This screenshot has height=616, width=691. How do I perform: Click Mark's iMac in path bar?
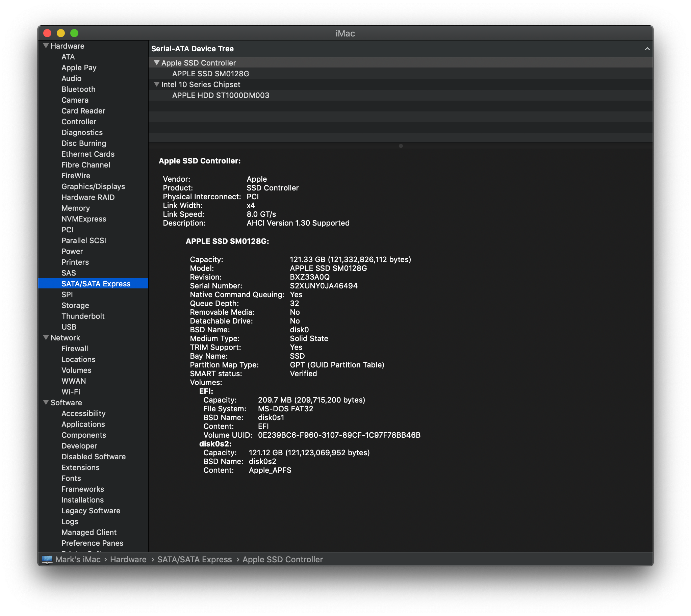[x=78, y=560]
